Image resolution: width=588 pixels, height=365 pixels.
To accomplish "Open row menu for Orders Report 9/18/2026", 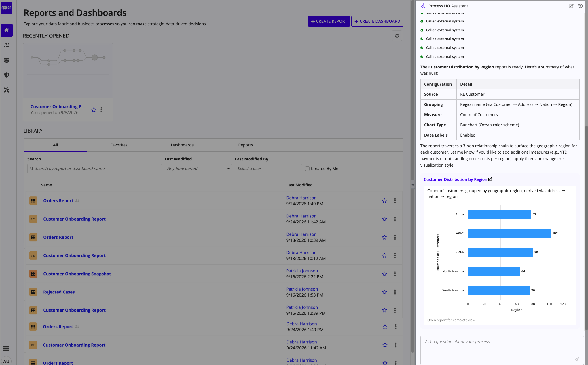I will 395,237.
